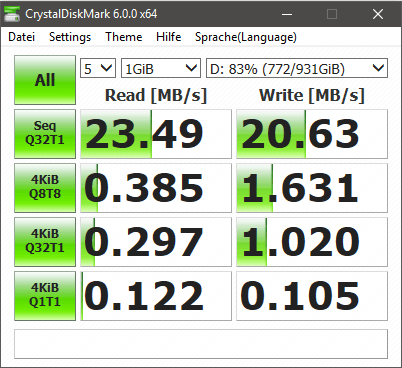
Task: Select the Seq write value 20.63
Action: pyautogui.click(x=312, y=134)
